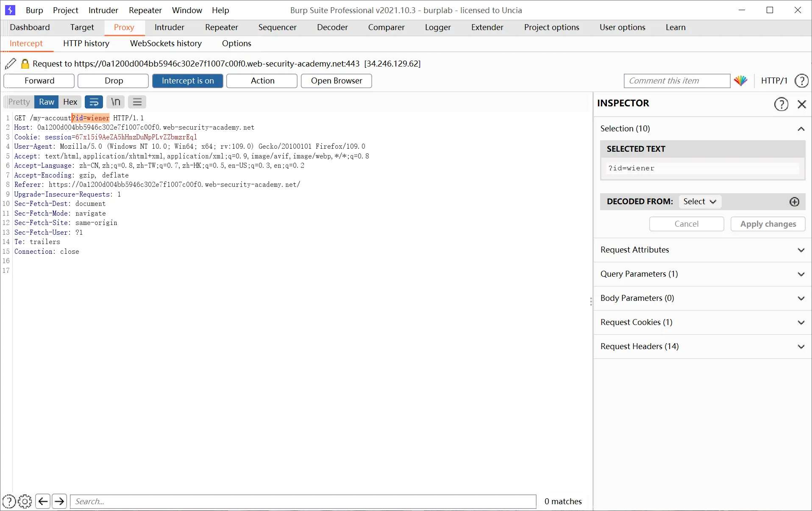Open the Repeater menu in menu bar
The height and width of the screenshot is (511, 812).
click(145, 10)
